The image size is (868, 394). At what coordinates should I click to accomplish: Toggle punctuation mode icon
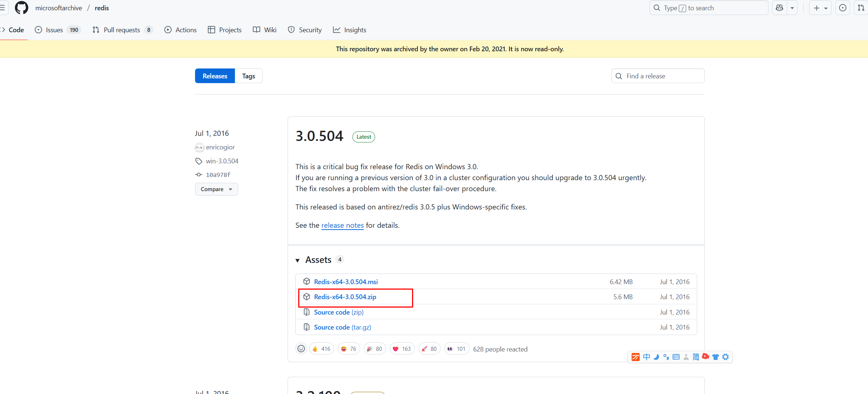click(x=666, y=357)
